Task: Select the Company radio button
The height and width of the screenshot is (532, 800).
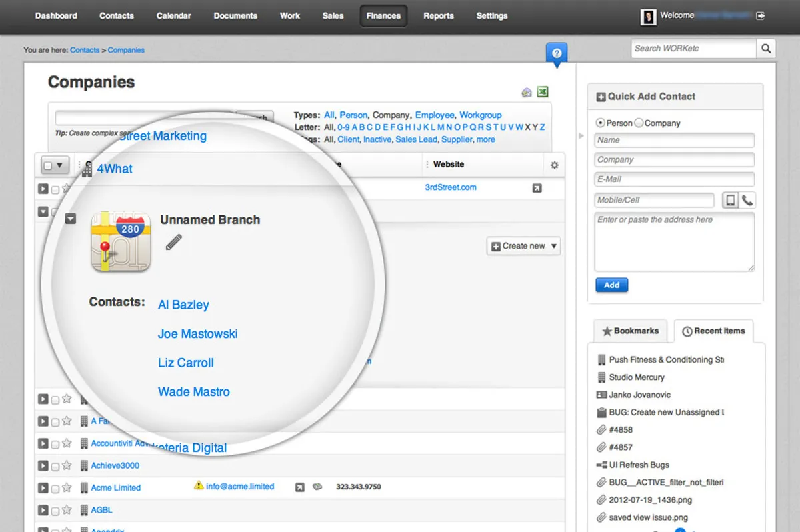Action: pyautogui.click(x=639, y=123)
